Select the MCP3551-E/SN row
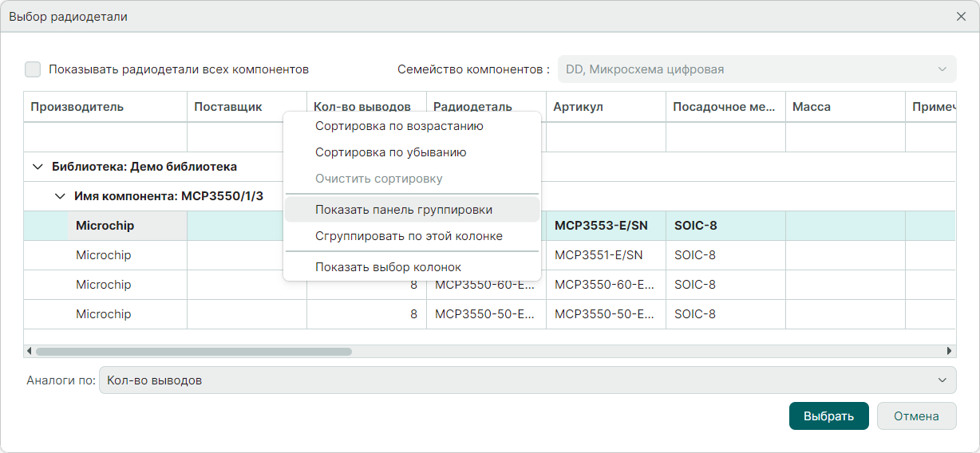 tap(599, 255)
